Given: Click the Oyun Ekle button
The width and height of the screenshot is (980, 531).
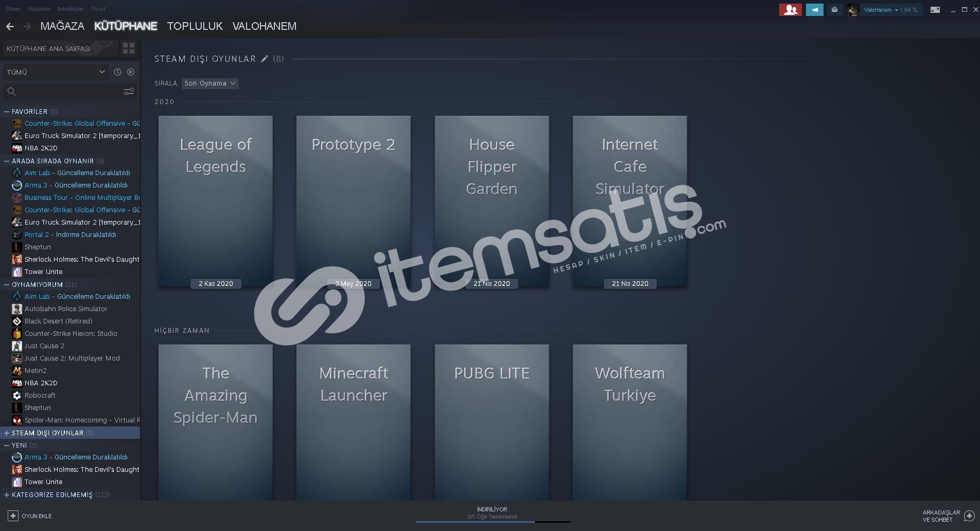Looking at the screenshot, I should [x=30, y=516].
